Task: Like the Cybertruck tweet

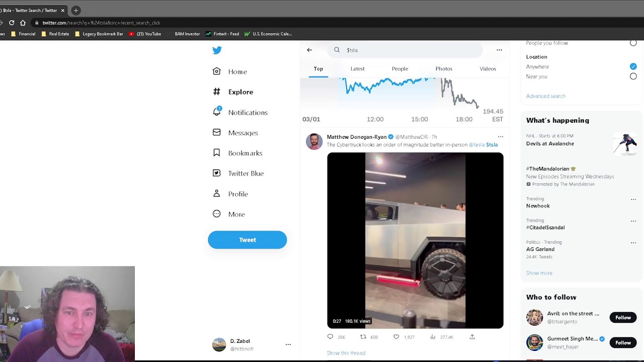Action: pyautogui.click(x=396, y=337)
